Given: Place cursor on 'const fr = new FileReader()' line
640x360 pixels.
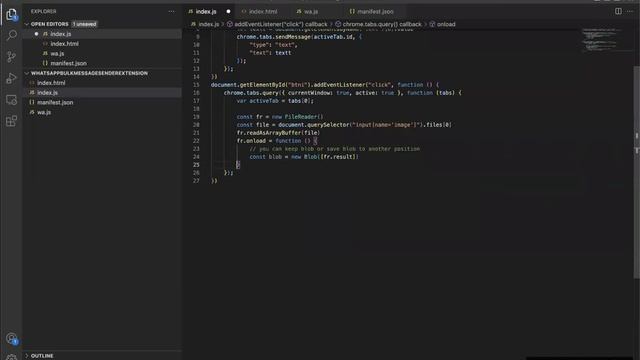Looking at the screenshot, I should point(280,117).
